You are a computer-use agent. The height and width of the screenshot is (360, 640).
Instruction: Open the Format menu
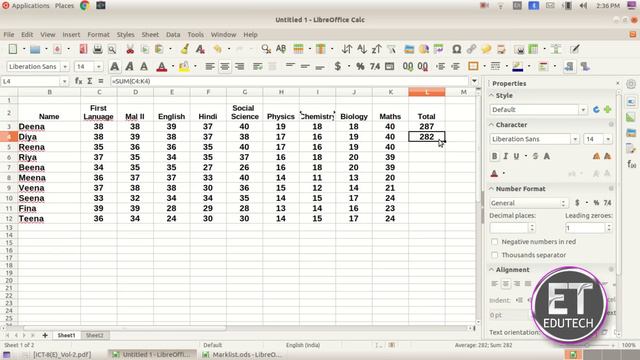(98, 35)
